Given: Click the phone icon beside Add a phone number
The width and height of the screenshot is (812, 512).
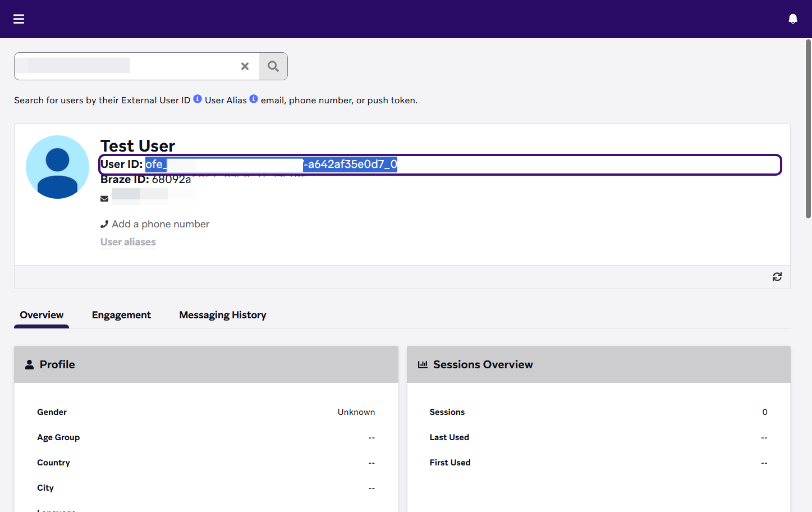Looking at the screenshot, I should (104, 223).
